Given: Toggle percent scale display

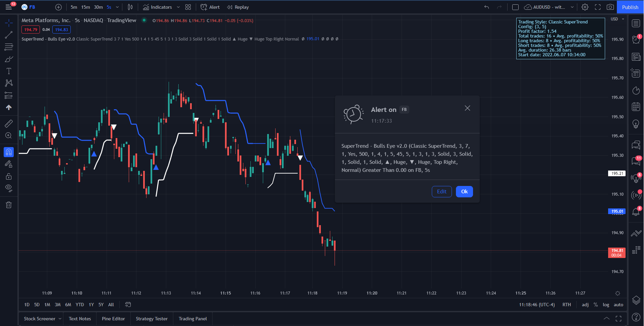Looking at the screenshot, I should pos(596,305).
